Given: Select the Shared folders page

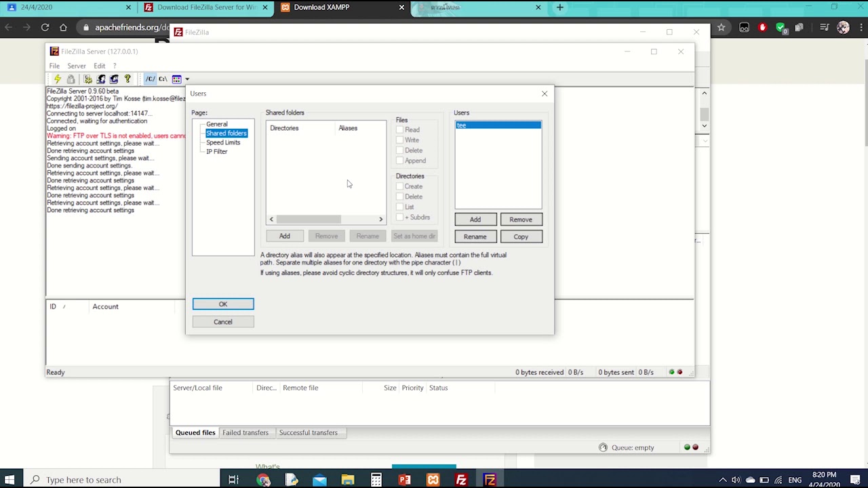Looking at the screenshot, I should (x=226, y=134).
